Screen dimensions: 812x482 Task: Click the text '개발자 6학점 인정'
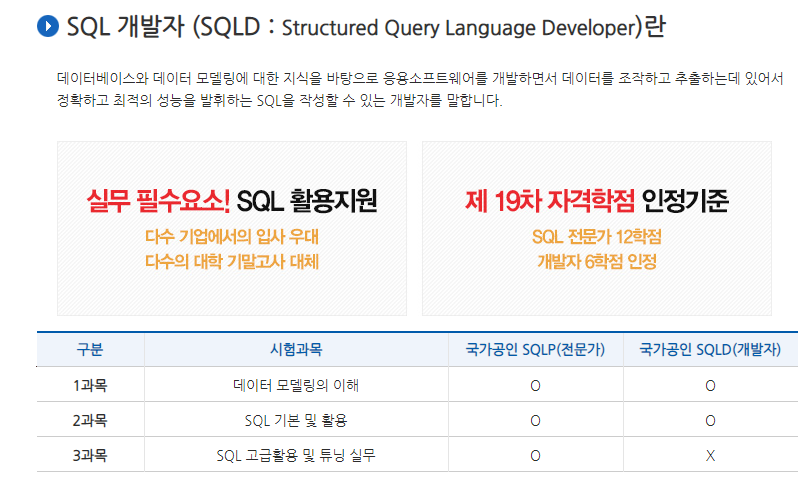(x=597, y=261)
